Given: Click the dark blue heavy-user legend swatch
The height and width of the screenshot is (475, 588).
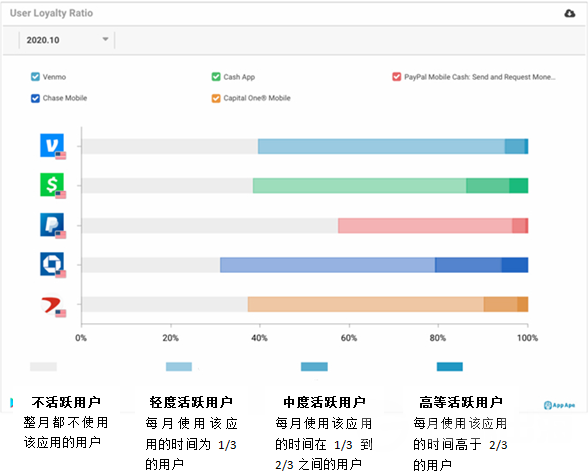Looking at the screenshot, I should pyautogui.click(x=450, y=366).
